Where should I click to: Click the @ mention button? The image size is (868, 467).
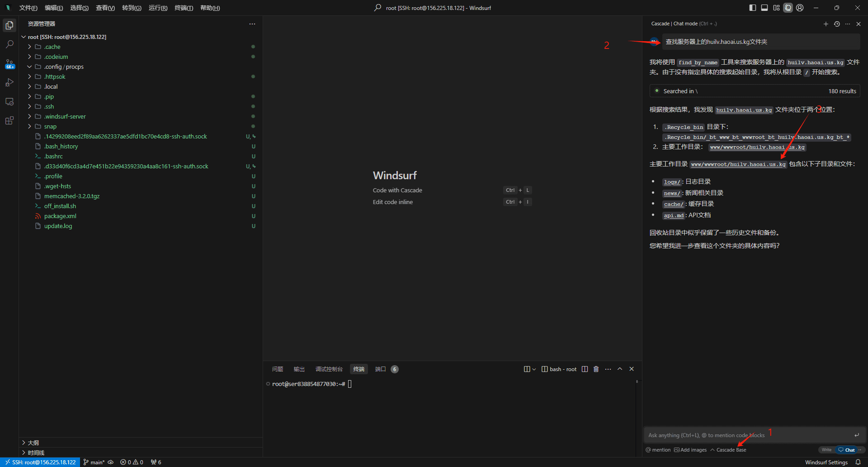pos(658,450)
